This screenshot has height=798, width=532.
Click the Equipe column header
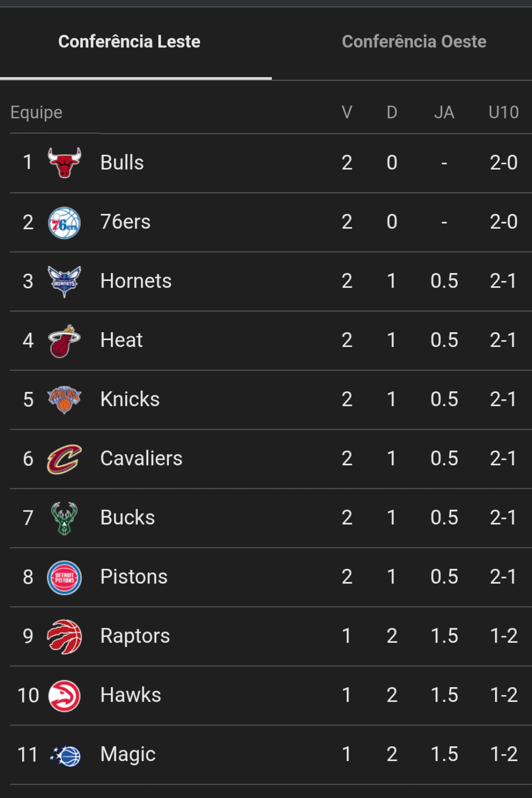coord(36,112)
